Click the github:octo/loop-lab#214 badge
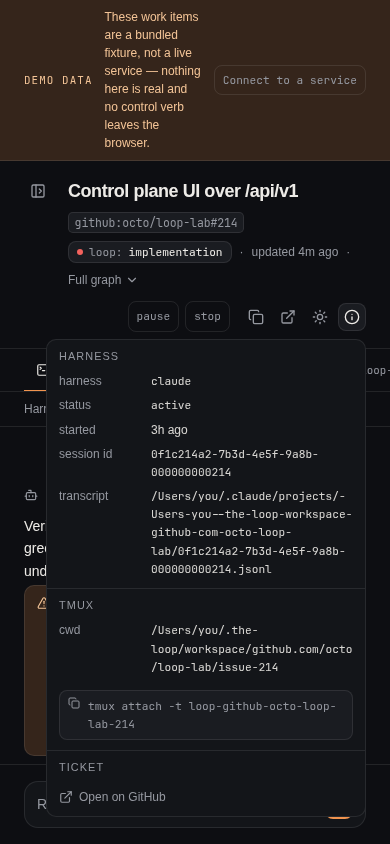Image resolution: width=390 pixels, height=844 pixels. 156,223
